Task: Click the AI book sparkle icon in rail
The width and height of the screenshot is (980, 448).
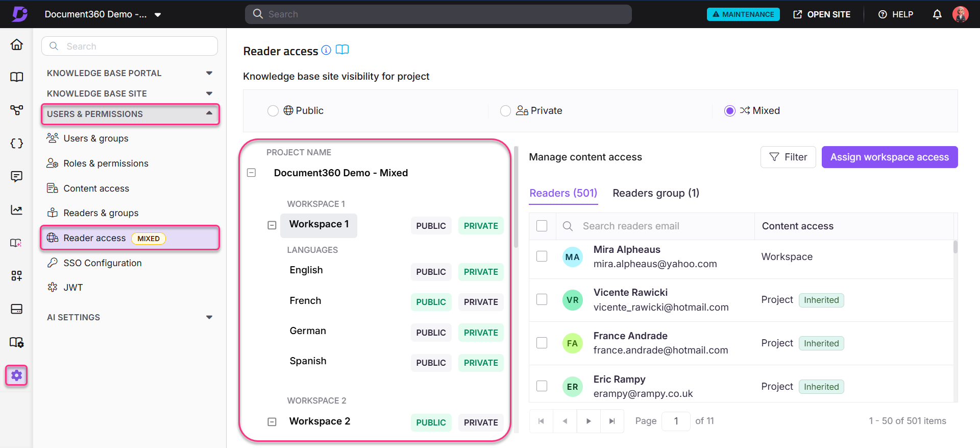Action: [17, 243]
